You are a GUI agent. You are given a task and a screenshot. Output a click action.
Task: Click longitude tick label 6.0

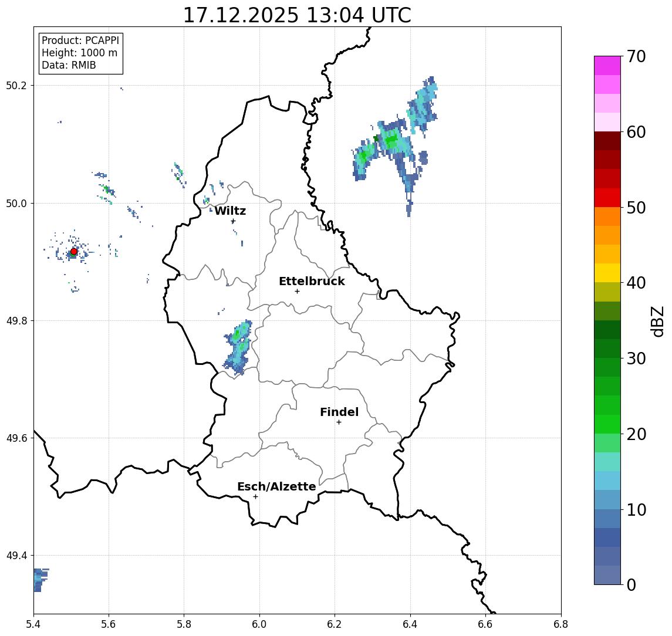tap(259, 624)
